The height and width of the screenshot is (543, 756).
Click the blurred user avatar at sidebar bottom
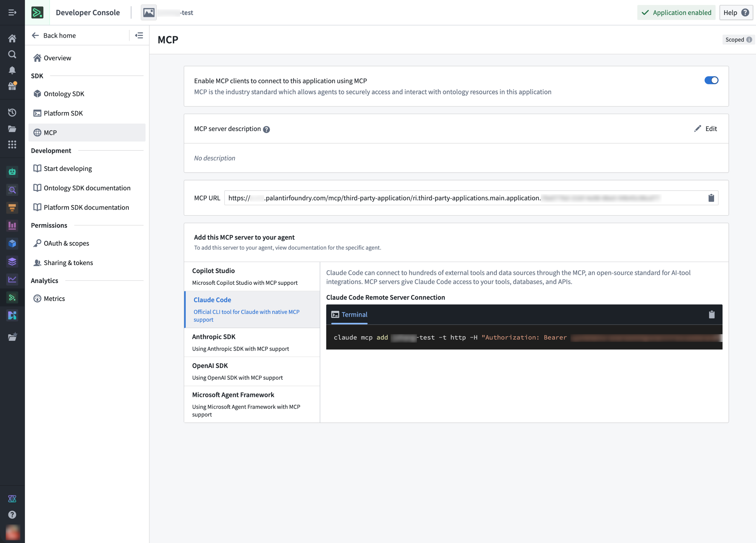coord(12,532)
